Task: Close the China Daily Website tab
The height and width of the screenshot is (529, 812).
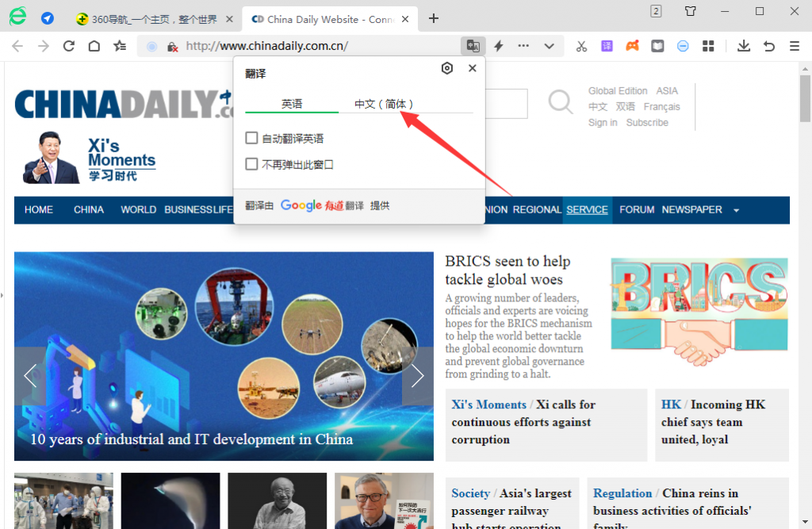Action: (x=405, y=19)
